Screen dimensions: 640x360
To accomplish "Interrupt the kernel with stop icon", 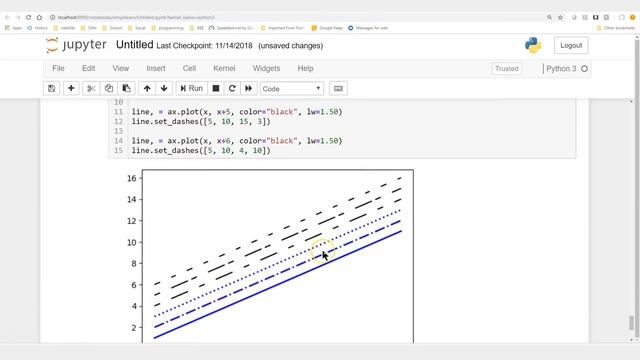I will pyautogui.click(x=216, y=89).
